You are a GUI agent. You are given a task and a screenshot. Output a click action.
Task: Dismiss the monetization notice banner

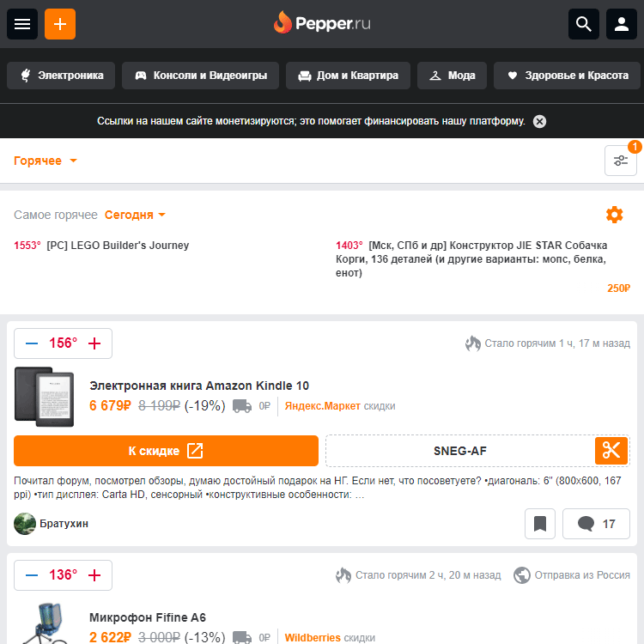tap(539, 122)
